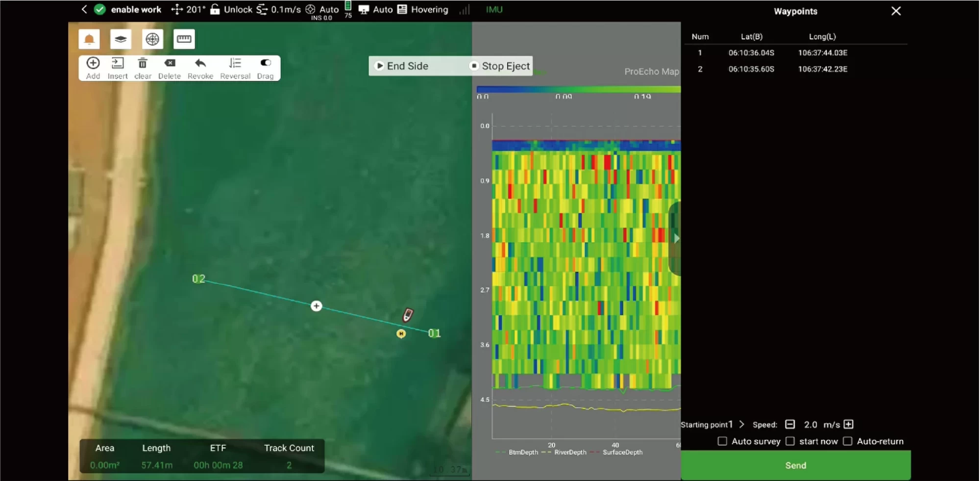This screenshot has width=980, height=481.
Task: Click the Length value 57.41m
Action: click(157, 465)
